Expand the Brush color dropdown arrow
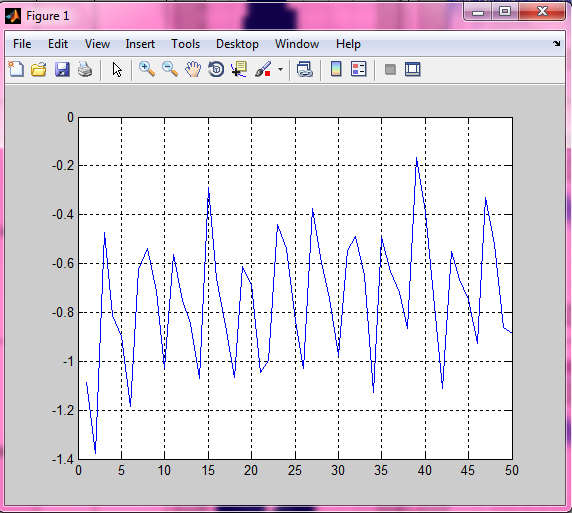The image size is (572, 513). (x=280, y=69)
